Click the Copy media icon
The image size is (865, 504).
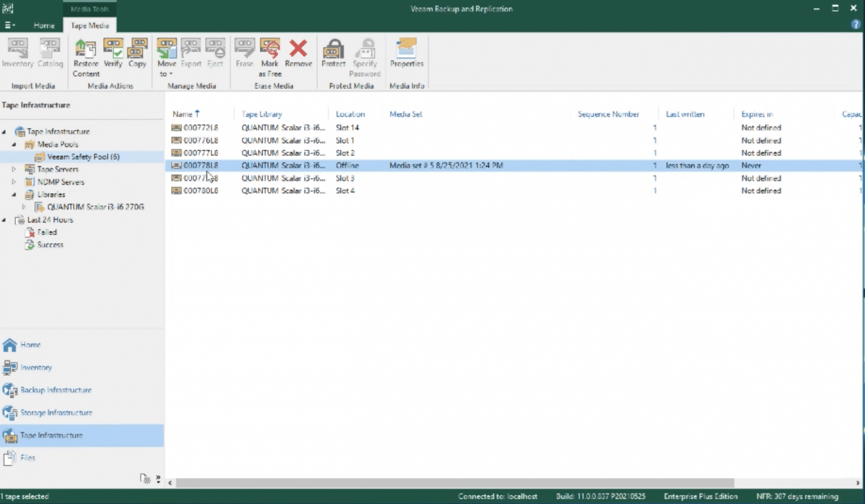(137, 53)
